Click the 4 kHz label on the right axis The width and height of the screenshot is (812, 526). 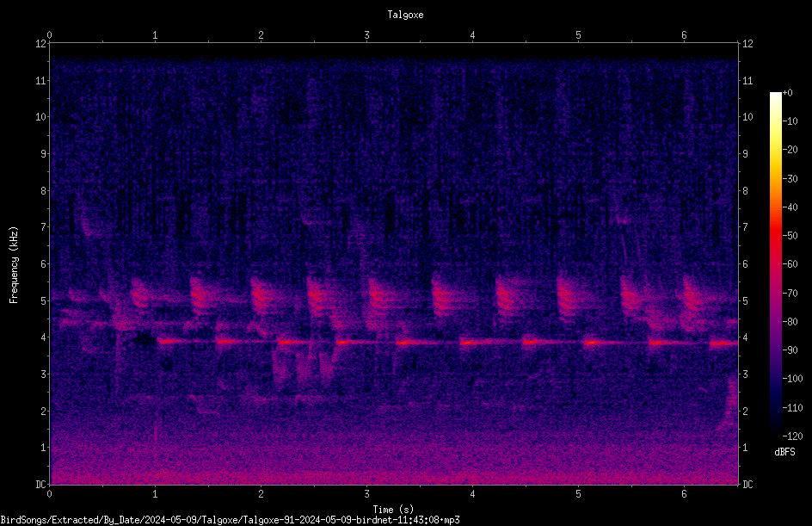(x=745, y=337)
